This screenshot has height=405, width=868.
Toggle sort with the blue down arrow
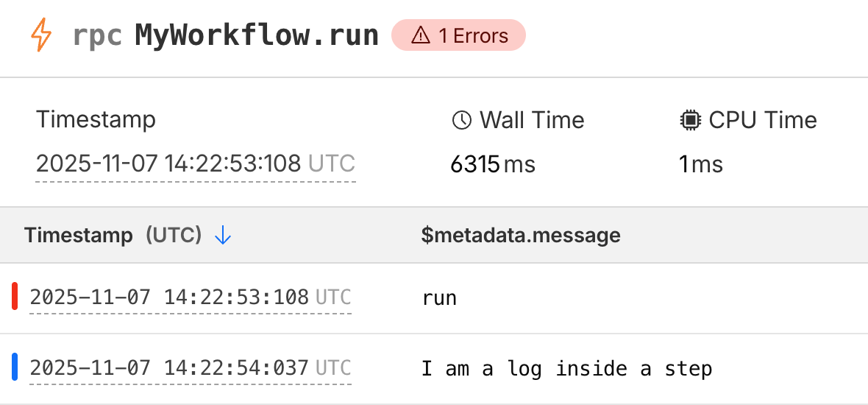point(222,236)
